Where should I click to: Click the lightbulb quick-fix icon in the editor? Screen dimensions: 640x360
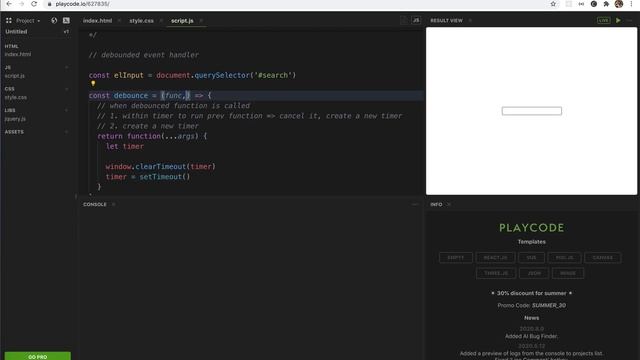coord(93,84)
